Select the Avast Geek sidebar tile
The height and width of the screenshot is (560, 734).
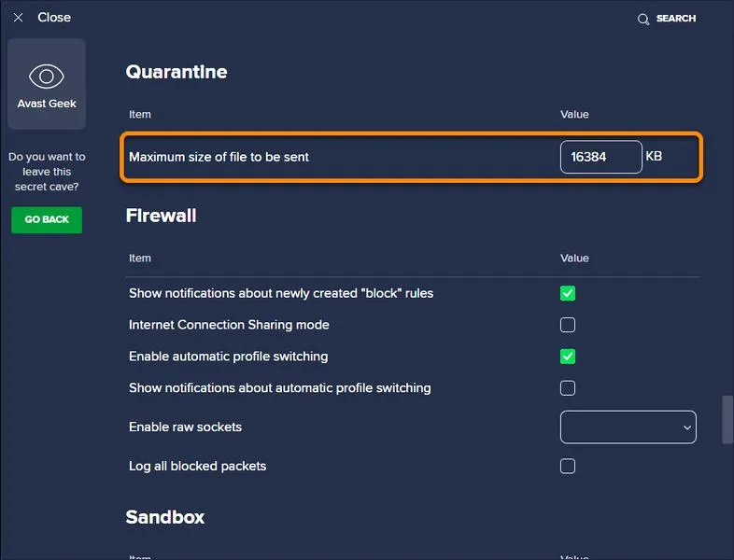coord(47,84)
